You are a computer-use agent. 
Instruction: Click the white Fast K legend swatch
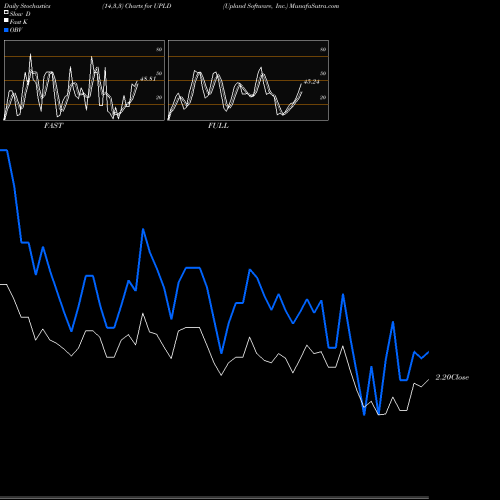pyautogui.click(x=6, y=20)
